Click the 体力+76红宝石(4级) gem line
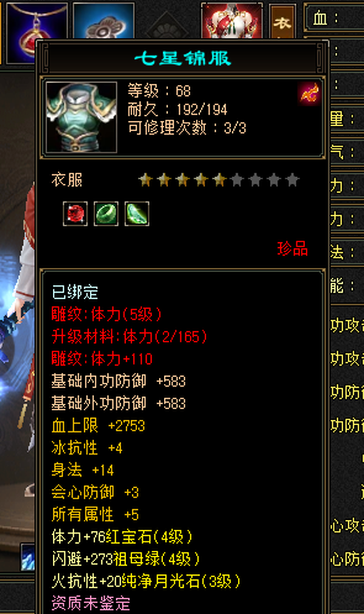The height and width of the screenshot is (614, 364). 121,536
